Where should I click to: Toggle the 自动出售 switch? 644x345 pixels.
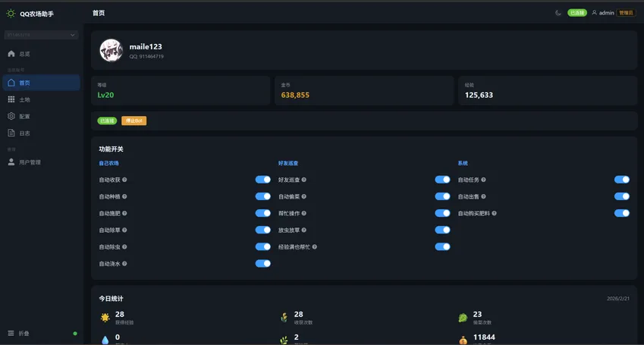[x=621, y=196]
